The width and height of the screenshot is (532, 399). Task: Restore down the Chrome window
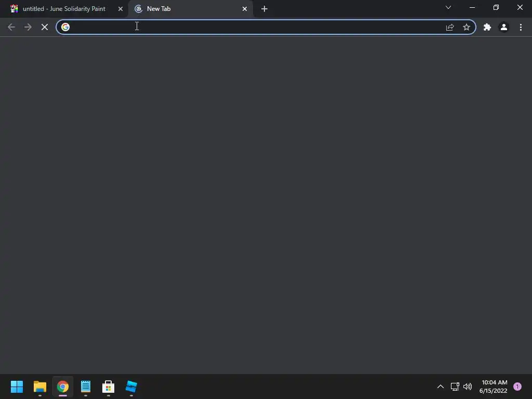coord(496,7)
